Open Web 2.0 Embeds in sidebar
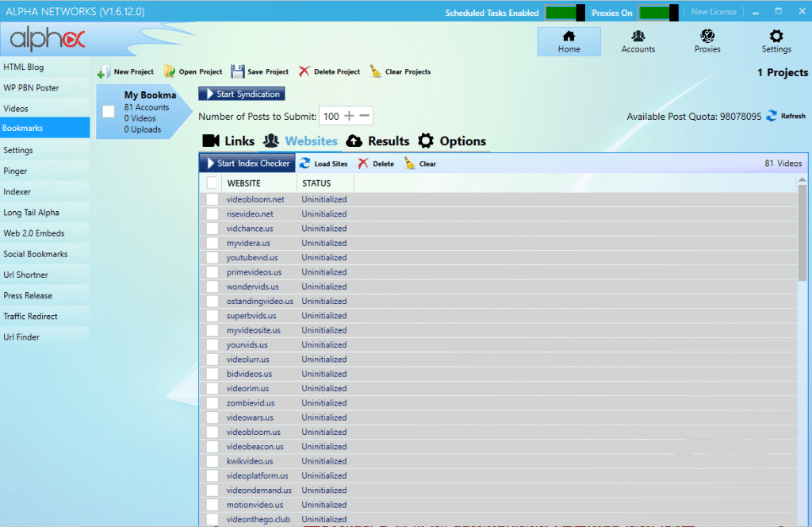Screen dimensions: 812x527 (x=44, y=233)
